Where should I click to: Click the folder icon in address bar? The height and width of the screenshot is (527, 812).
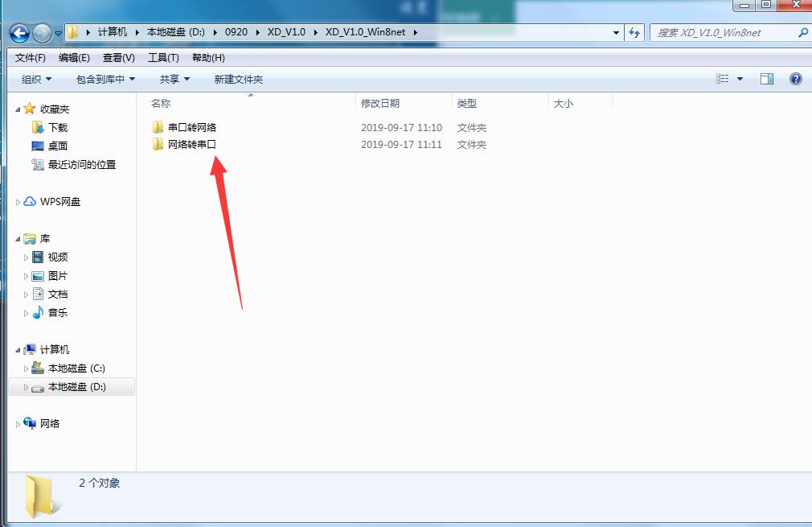[x=72, y=32]
